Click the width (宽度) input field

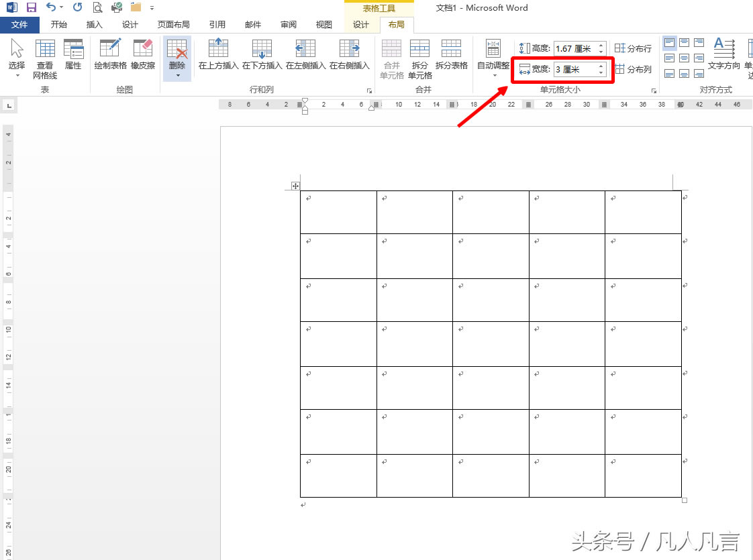coord(574,69)
